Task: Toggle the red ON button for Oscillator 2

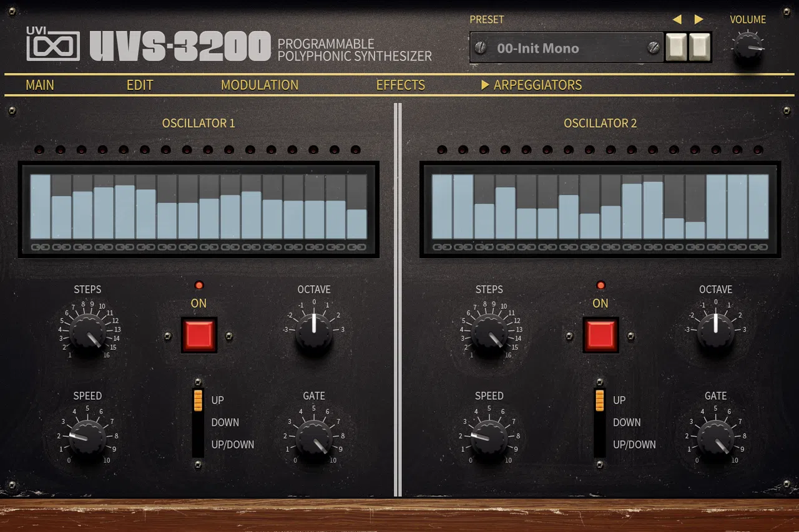Action: click(x=600, y=335)
